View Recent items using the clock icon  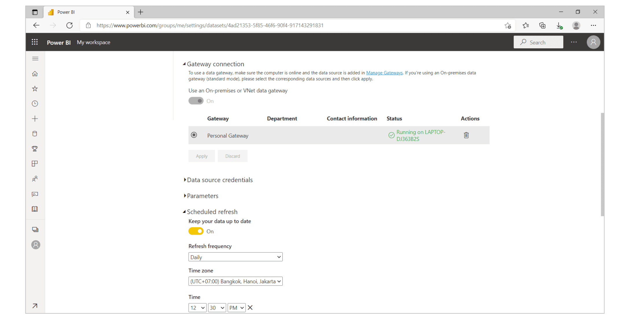click(35, 103)
